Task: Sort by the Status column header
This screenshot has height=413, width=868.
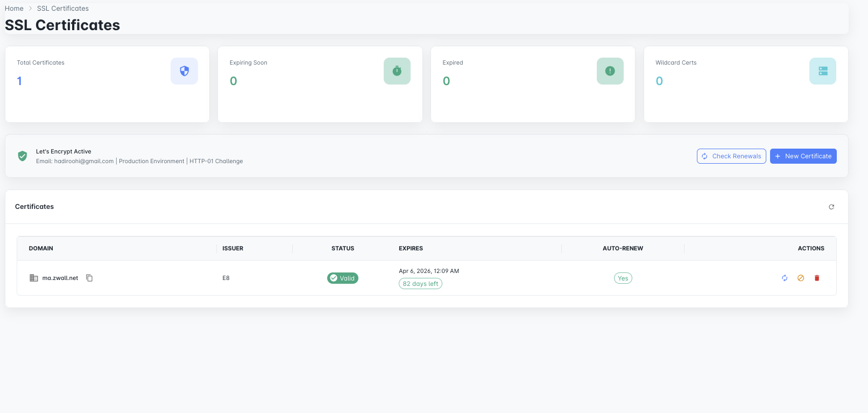Action: coord(343,248)
